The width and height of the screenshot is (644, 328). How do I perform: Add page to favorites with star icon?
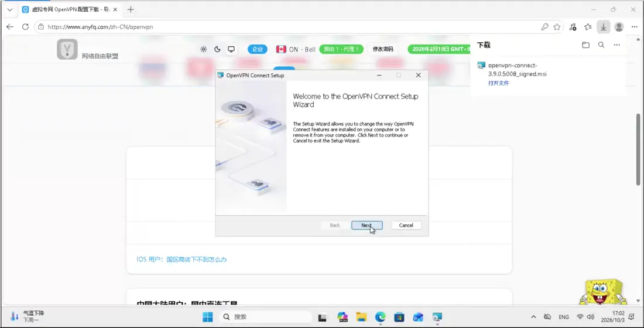pos(557,27)
